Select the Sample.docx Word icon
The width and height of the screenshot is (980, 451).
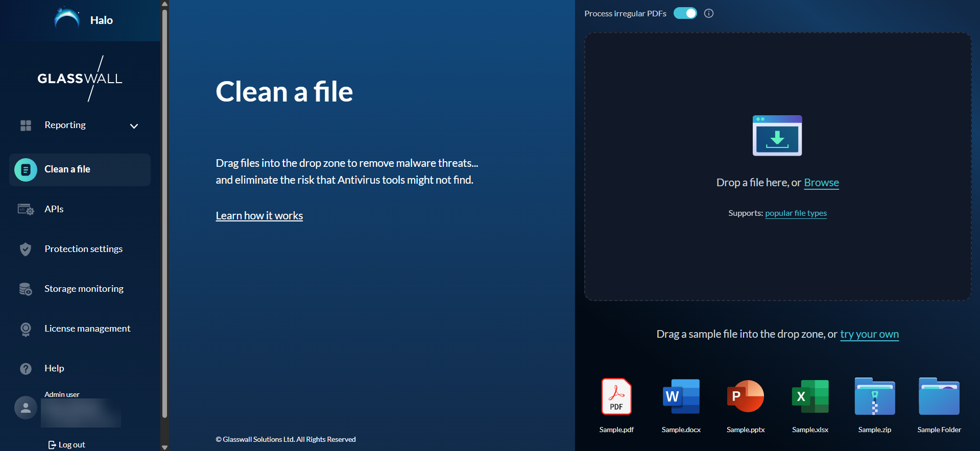pyautogui.click(x=681, y=396)
